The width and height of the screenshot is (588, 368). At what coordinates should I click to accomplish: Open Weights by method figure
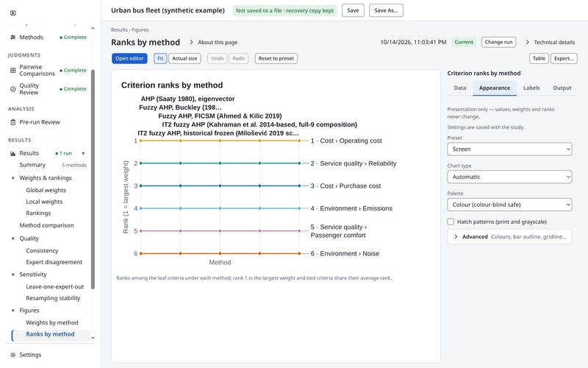[51, 322]
